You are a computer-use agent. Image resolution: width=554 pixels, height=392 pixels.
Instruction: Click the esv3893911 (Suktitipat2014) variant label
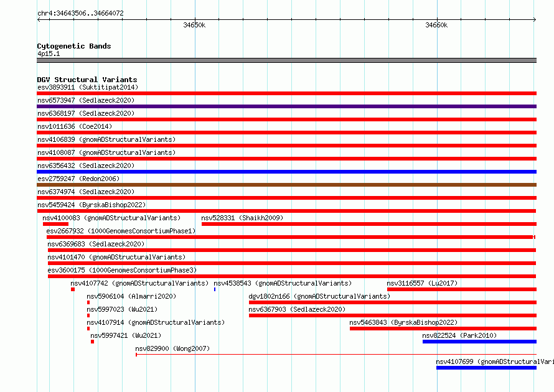tap(88, 87)
